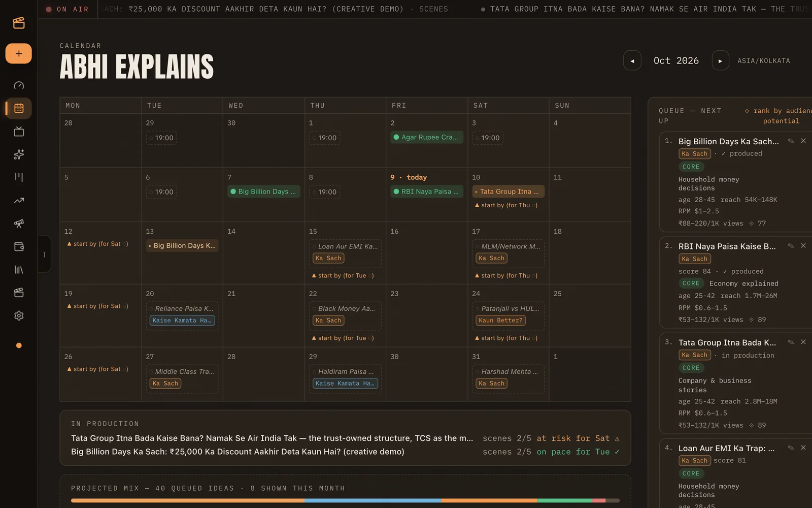
Task: Click rank by audience potential sort option
Action: (778, 116)
